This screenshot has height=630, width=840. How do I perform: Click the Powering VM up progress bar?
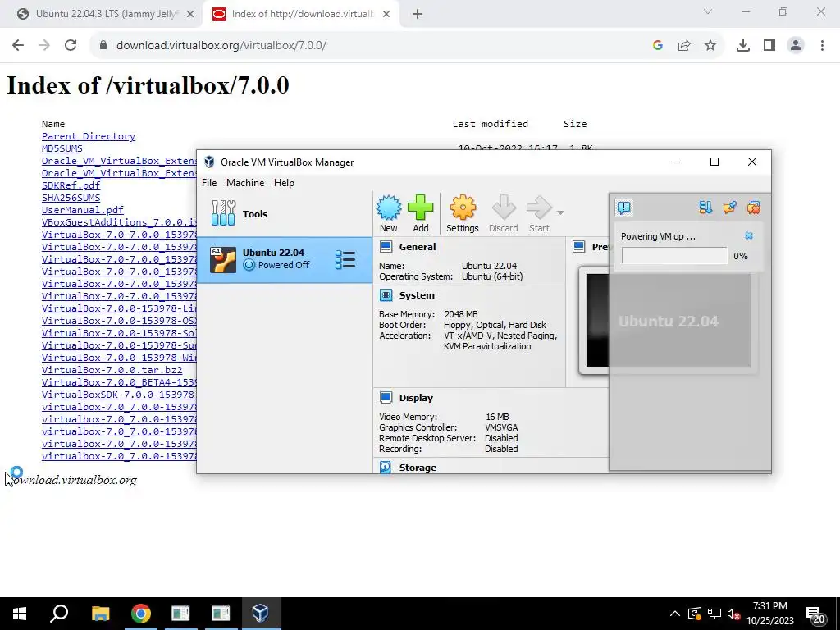coord(674,256)
